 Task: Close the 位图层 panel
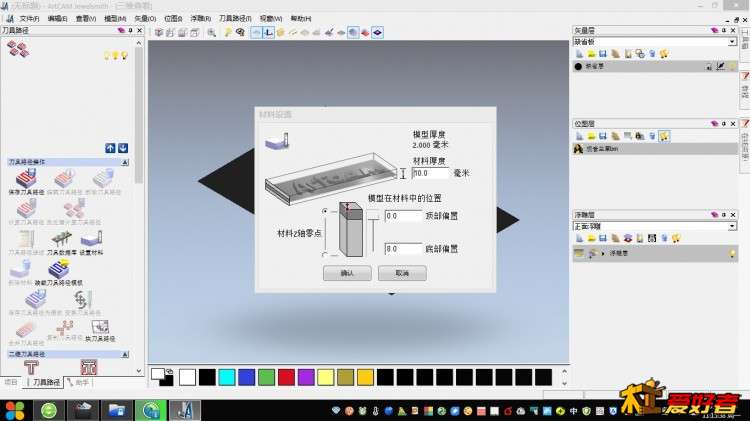click(733, 123)
